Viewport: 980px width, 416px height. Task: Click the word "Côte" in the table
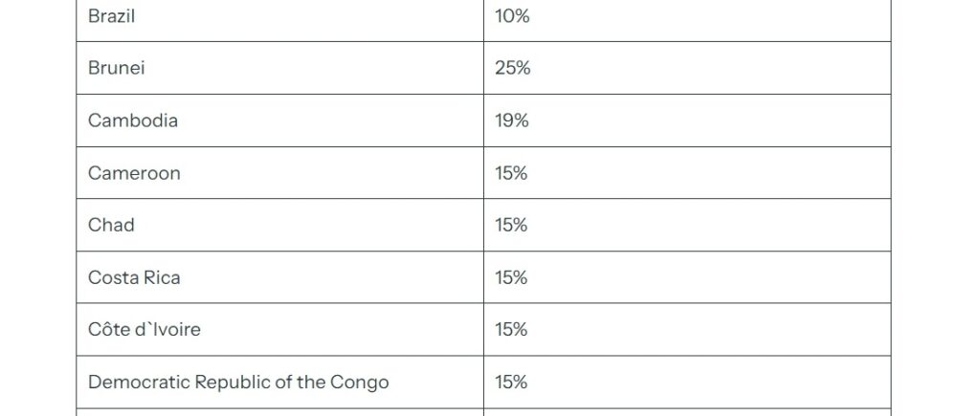(x=108, y=330)
